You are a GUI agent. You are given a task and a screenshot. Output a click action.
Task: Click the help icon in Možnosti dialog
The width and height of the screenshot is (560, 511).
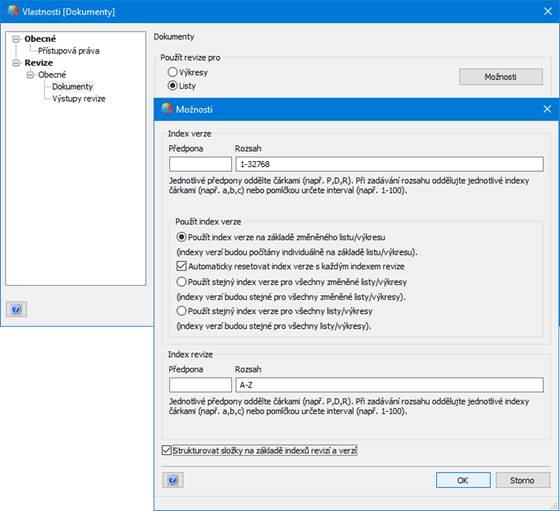tap(173, 480)
